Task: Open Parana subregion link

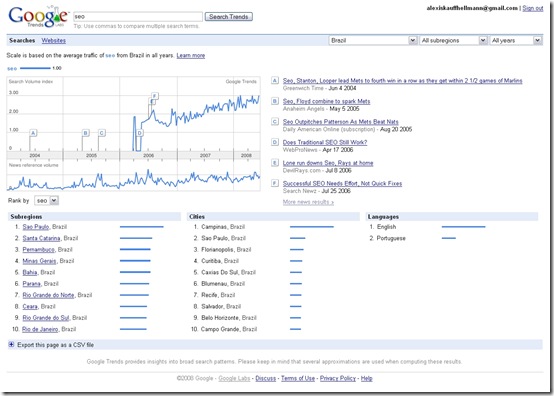Action: (x=31, y=284)
